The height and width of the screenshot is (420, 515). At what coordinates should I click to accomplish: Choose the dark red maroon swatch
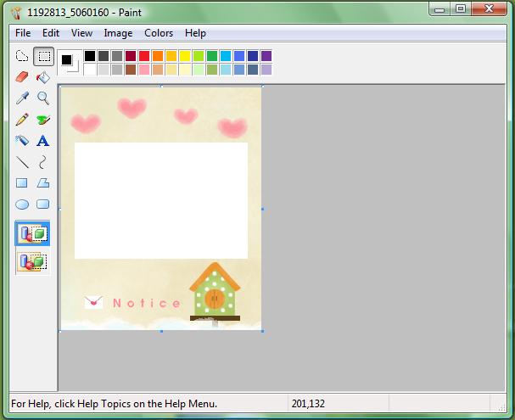point(131,56)
